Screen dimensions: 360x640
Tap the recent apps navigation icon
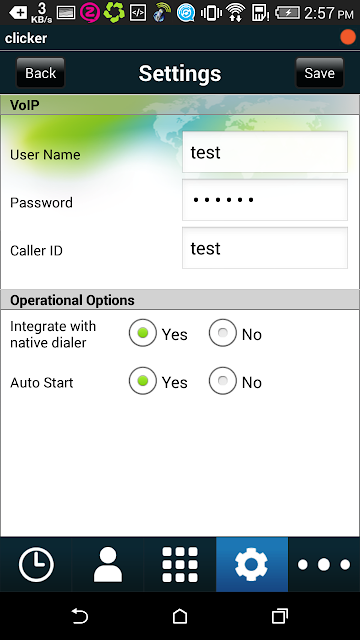point(280,616)
